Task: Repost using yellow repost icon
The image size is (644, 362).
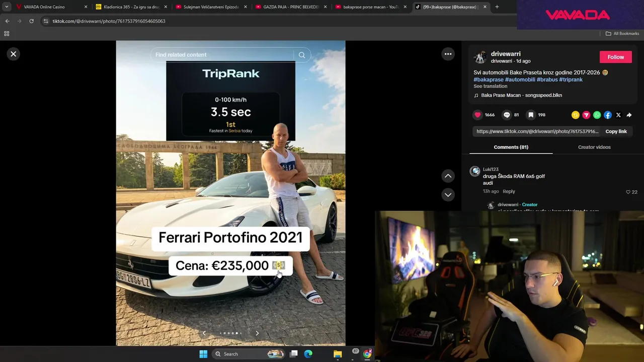Action: pyautogui.click(x=576, y=115)
